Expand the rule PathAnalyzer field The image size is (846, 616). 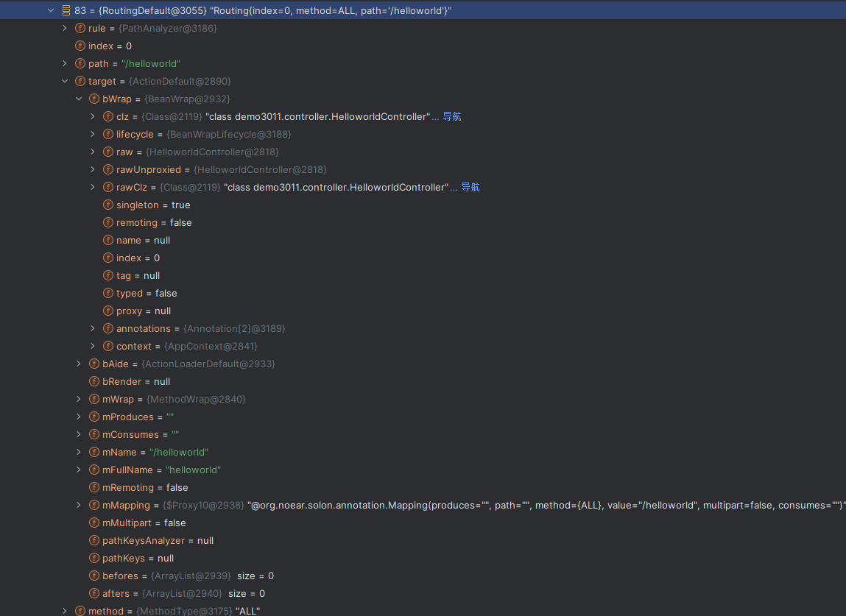click(65, 28)
